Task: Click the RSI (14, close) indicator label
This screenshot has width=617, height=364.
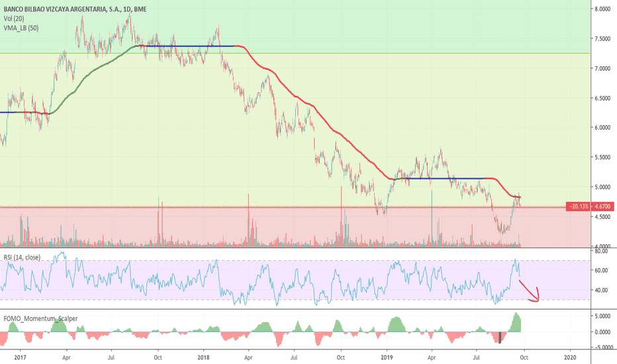Action: (x=22, y=257)
